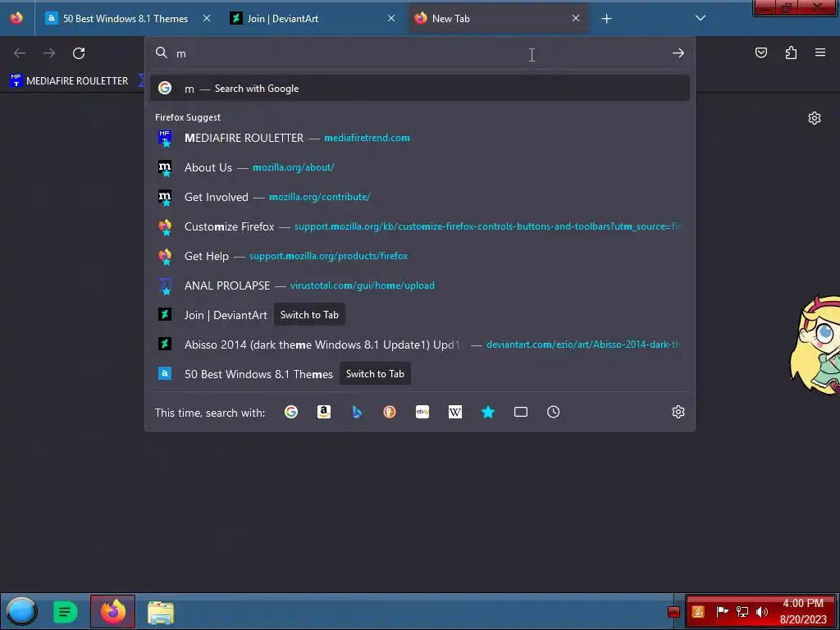Search in open Tabs icon
Screen dimensions: 840x630
coord(521,412)
